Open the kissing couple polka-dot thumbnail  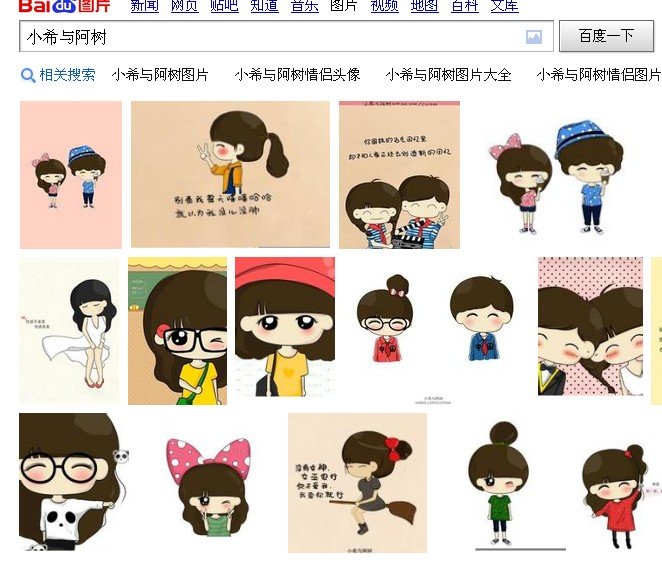tap(591, 326)
